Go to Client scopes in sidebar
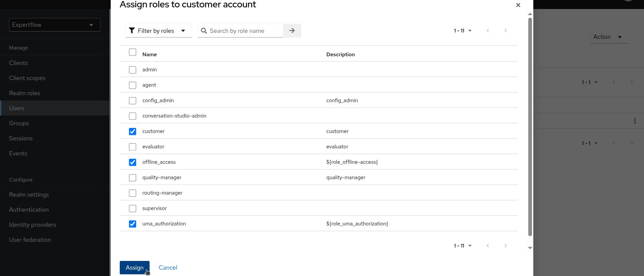 [x=27, y=78]
